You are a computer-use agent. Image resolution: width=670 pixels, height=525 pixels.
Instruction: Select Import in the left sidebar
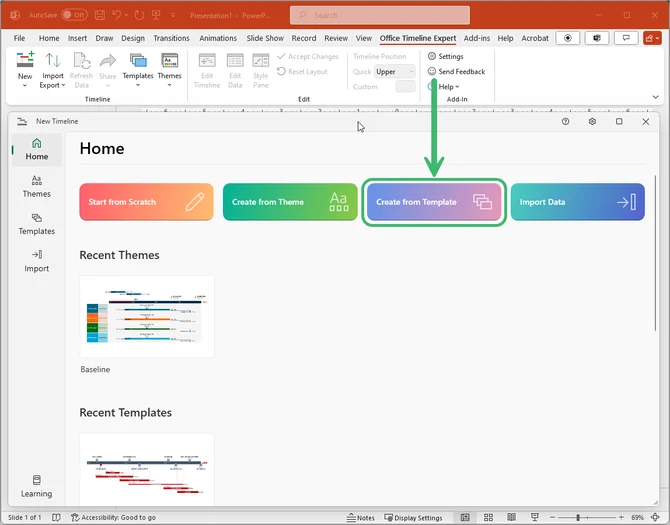point(37,261)
